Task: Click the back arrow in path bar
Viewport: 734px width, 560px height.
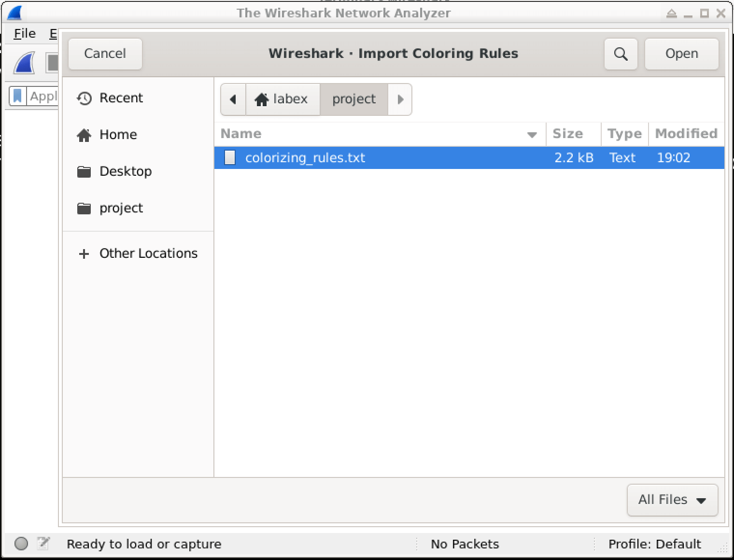Action: 233,99
